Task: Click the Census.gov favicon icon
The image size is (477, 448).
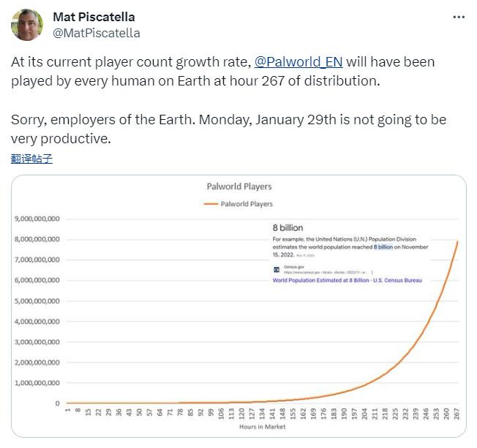Action: [277, 270]
